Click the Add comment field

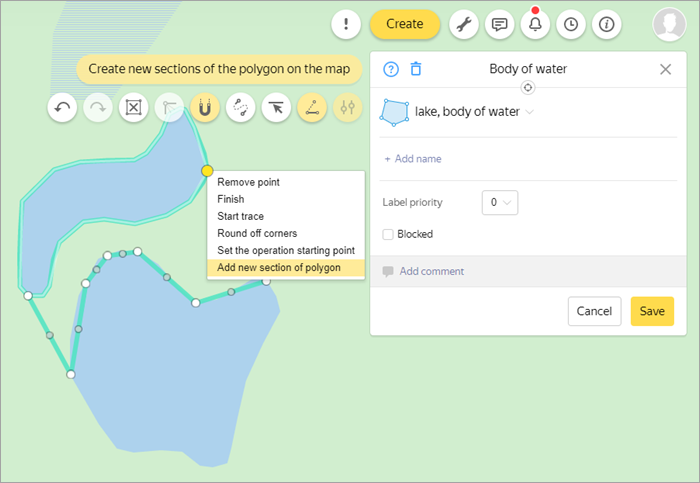(x=431, y=271)
